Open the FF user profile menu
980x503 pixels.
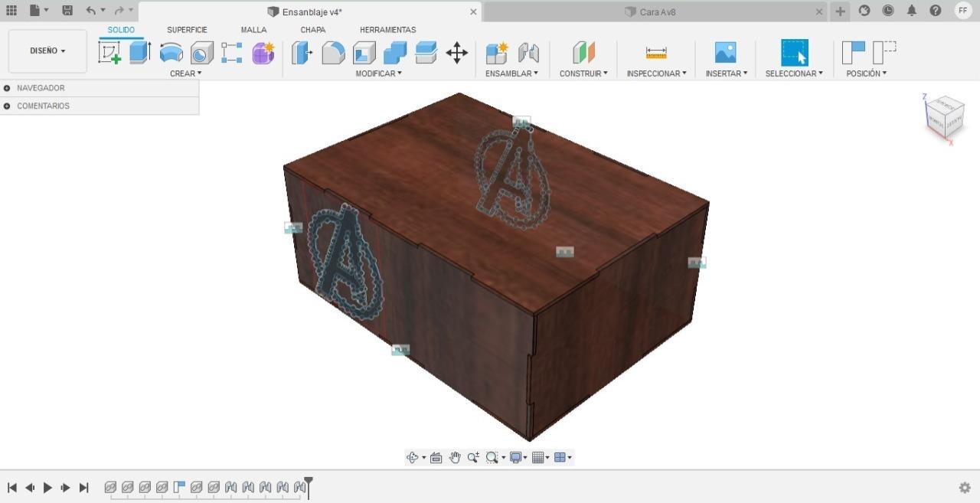point(963,11)
